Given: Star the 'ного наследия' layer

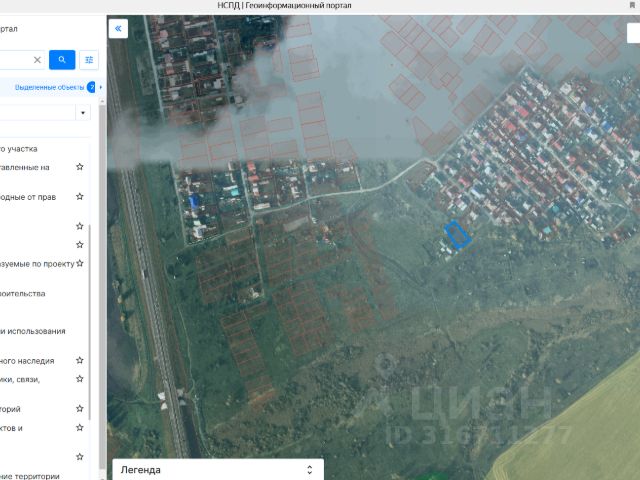Looking at the screenshot, I should click(80, 360).
